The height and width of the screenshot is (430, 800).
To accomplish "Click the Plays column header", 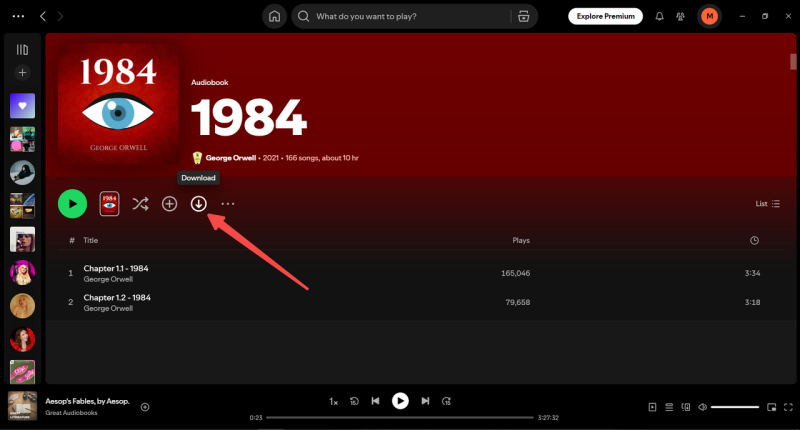I will (521, 240).
